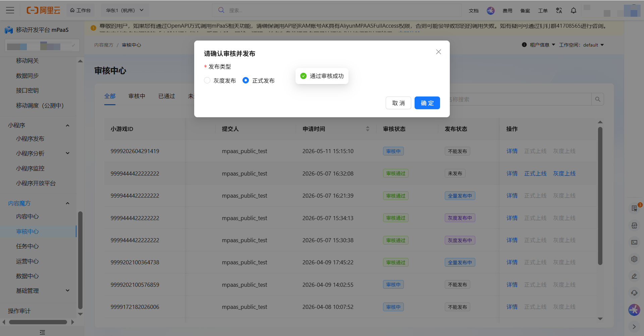Open the 备案 ICP menu
This screenshot has height=336, width=644.
point(525,11)
